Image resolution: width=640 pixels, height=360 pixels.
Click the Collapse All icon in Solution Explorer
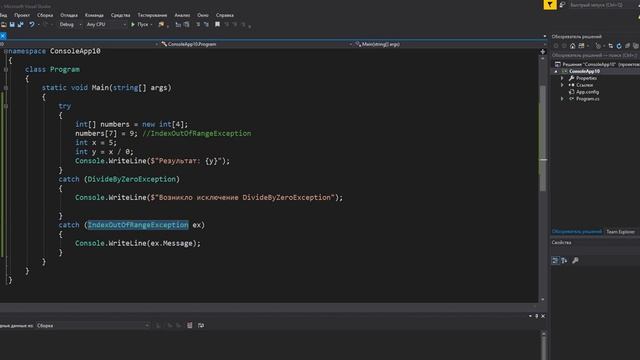pos(627,46)
